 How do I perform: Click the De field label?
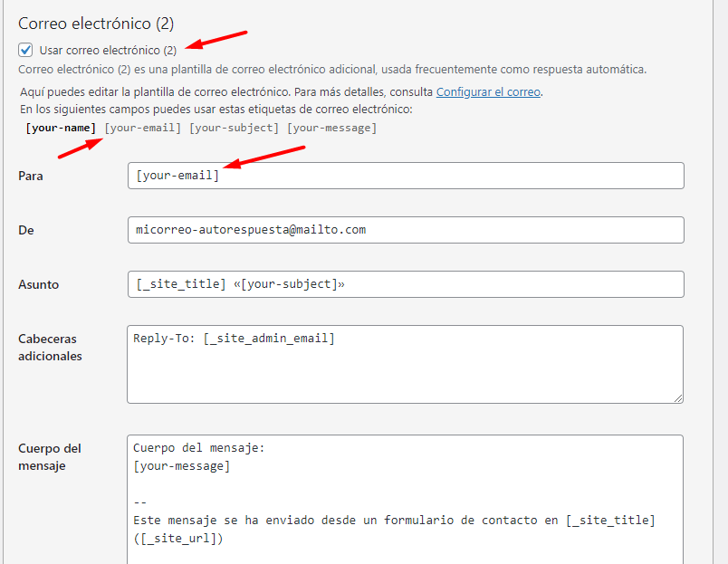pos(26,230)
